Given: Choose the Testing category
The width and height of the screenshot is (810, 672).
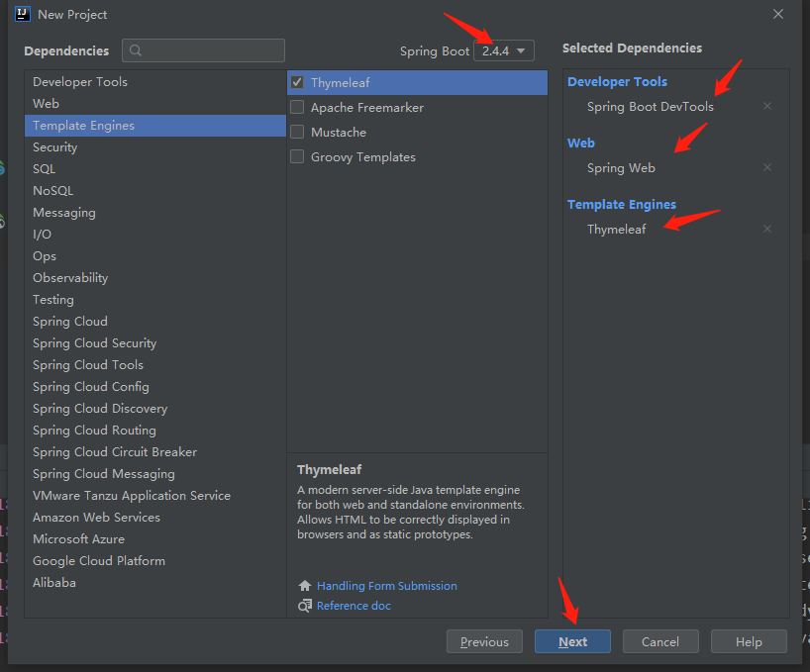Looking at the screenshot, I should click(155, 299).
